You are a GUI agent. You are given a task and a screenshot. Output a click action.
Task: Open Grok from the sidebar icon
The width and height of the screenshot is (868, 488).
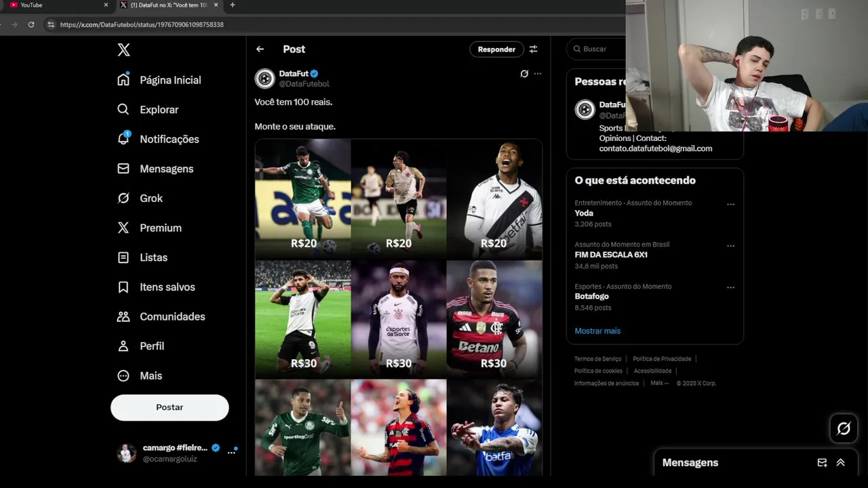123,198
